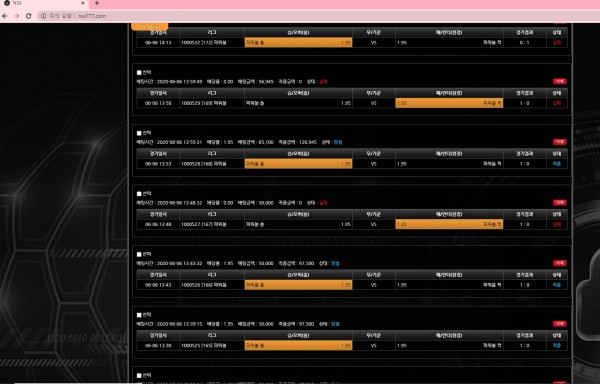Click match time 06-06 13:38

pyautogui.click(x=158, y=346)
